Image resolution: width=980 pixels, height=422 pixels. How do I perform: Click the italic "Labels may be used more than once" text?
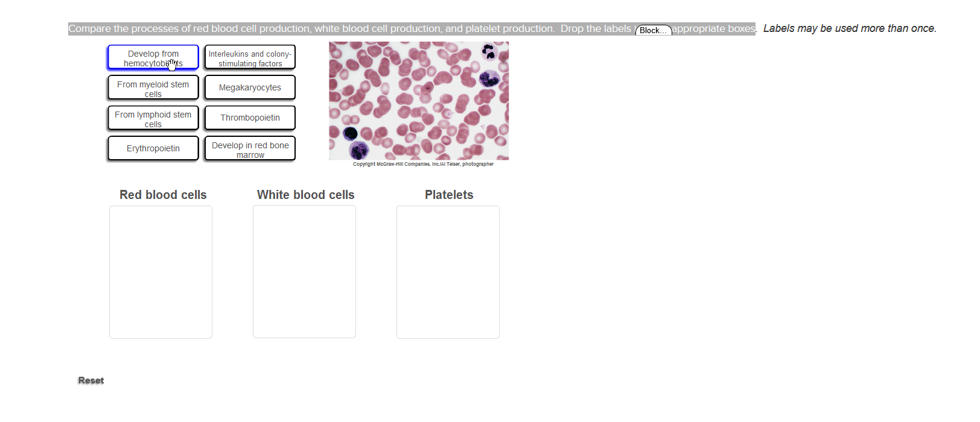[850, 28]
